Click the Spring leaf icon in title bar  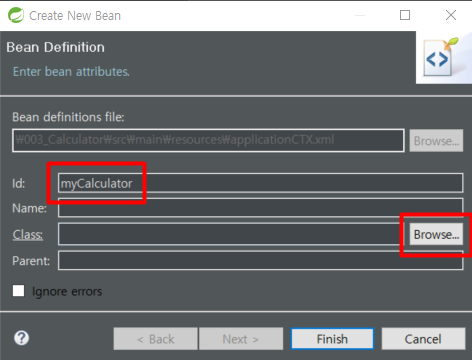pyautogui.click(x=16, y=15)
